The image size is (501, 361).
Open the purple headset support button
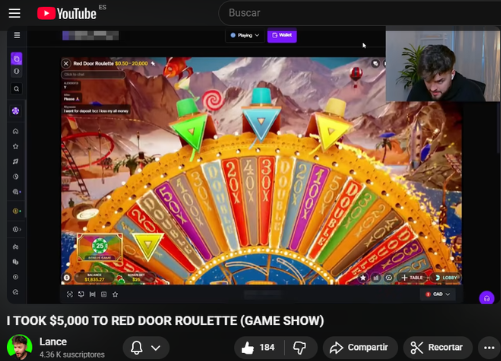pyautogui.click(x=487, y=298)
